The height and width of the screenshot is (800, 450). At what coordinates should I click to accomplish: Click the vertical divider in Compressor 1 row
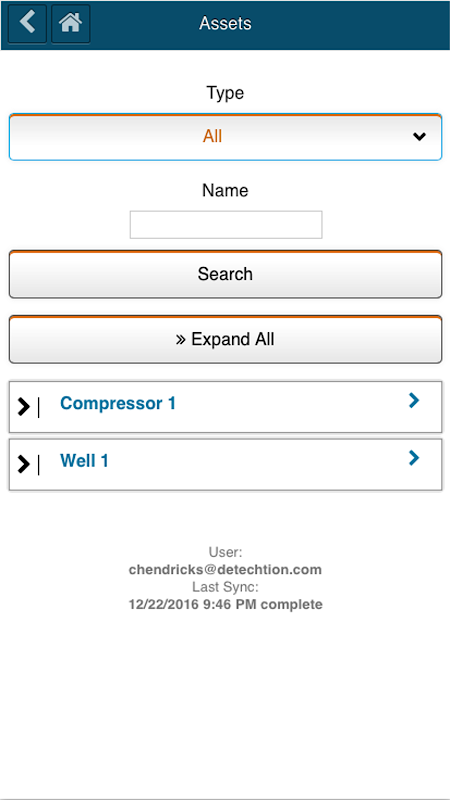coord(39,408)
